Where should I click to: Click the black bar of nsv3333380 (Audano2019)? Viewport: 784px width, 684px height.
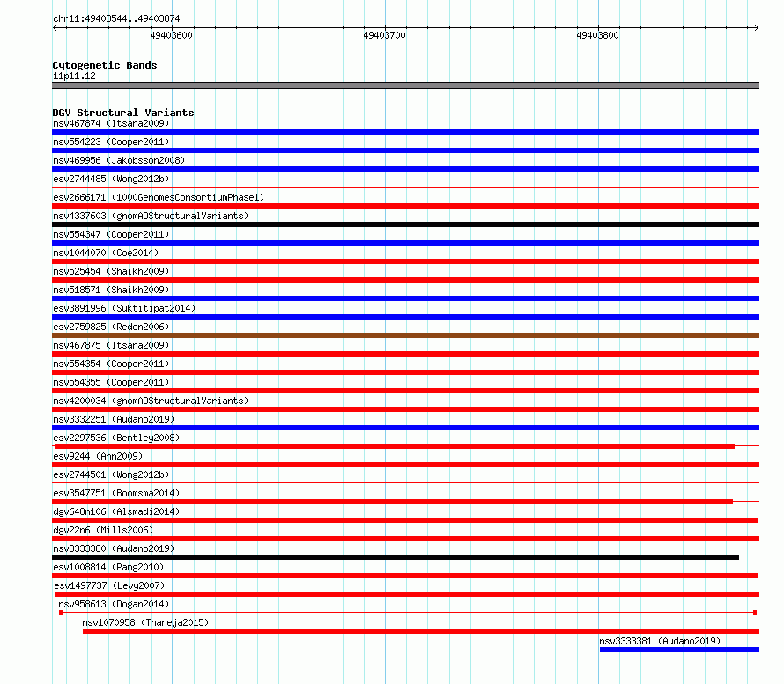coord(396,557)
